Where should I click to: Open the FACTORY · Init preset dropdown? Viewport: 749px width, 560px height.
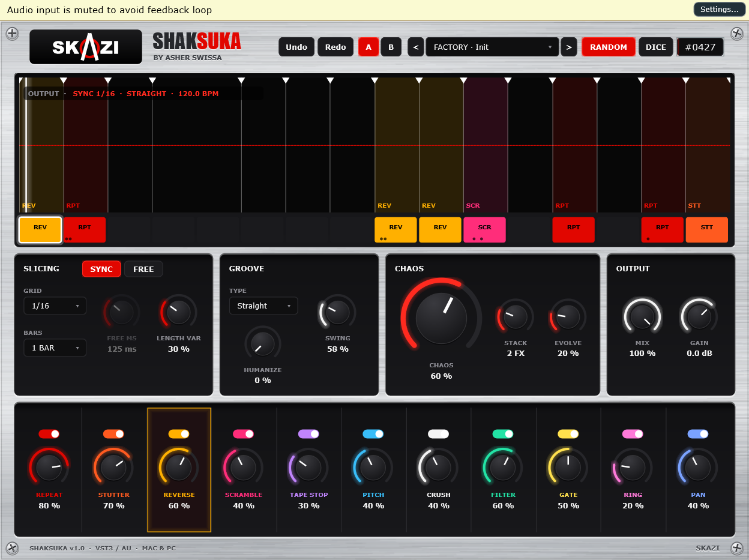pyautogui.click(x=492, y=47)
